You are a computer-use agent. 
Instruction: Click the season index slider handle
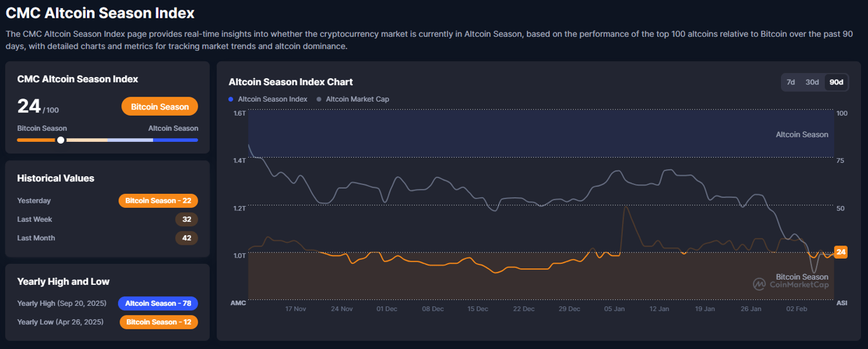[x=60, y=140]
